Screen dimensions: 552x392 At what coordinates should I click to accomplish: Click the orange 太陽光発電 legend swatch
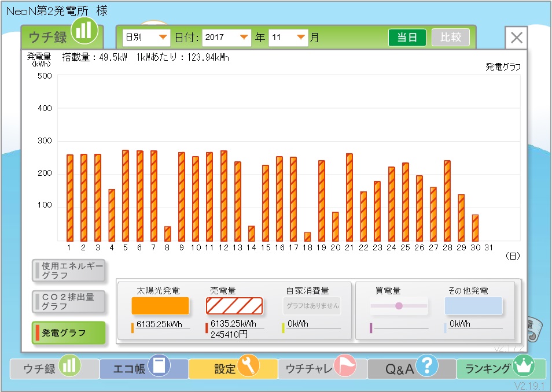pos(160,306)
